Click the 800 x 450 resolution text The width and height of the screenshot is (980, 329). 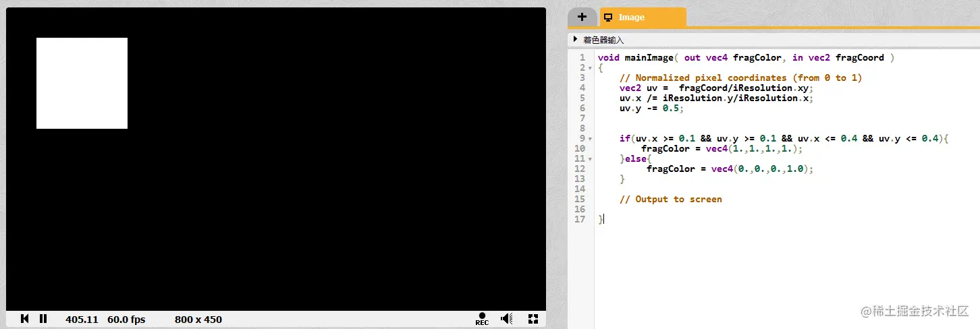pos(198,320)
